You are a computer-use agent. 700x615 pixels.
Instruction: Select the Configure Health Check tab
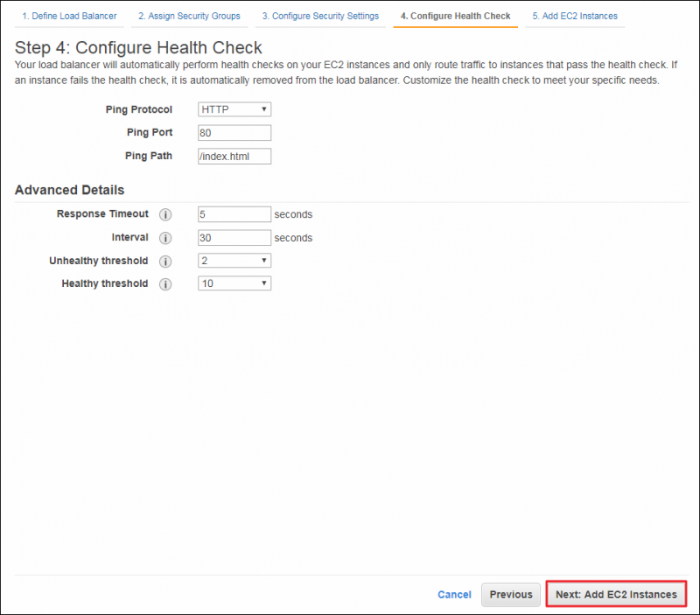tap(455, 16)
